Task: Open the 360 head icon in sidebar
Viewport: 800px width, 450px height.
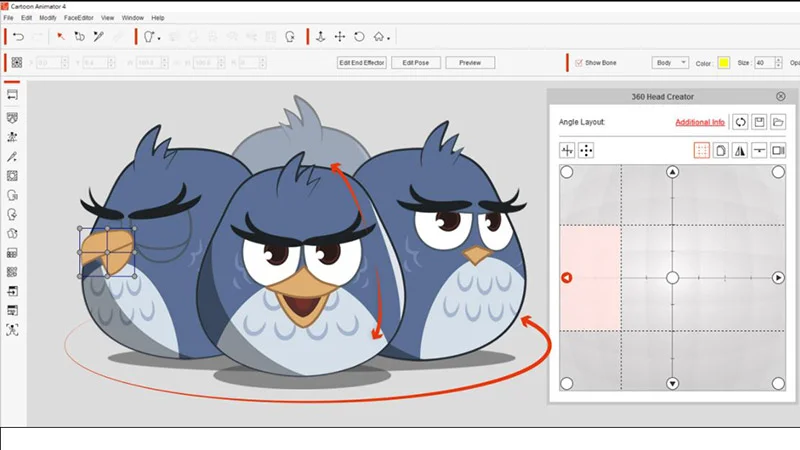Action: (x=12, y=195)
